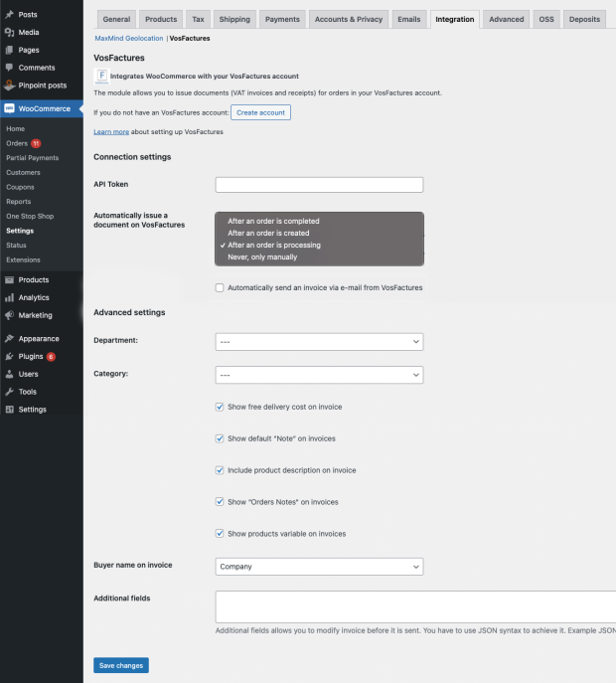This screenshot has width=616, height=683.
Task: Open WooCommerce Orders submenu item
Action: 17,143
